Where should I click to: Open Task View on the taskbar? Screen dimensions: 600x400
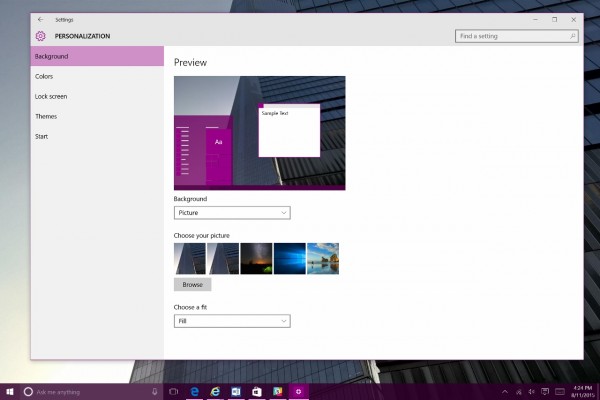pos(173,392)
